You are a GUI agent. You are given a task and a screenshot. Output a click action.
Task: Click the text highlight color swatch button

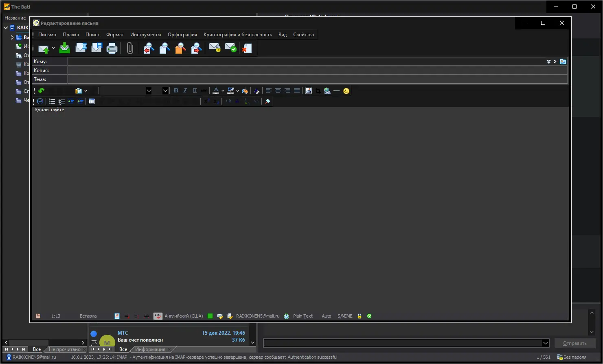click(231, 91)
